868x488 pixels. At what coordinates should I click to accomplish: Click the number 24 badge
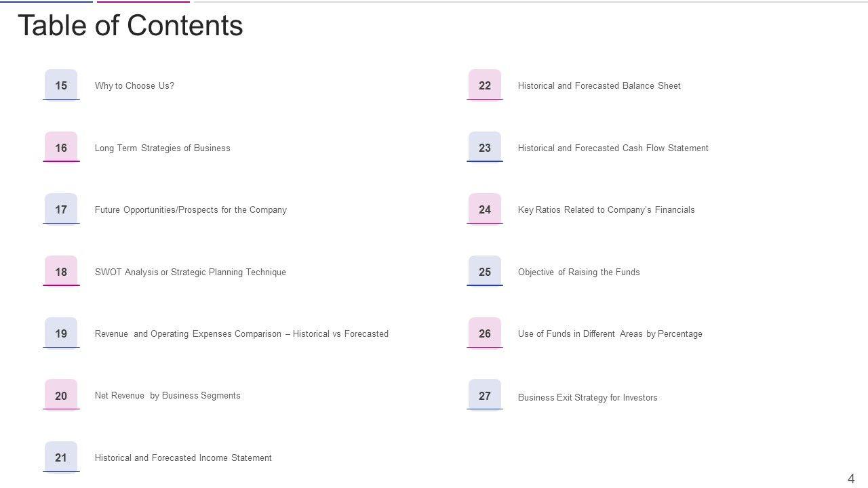tap(484, 209)
